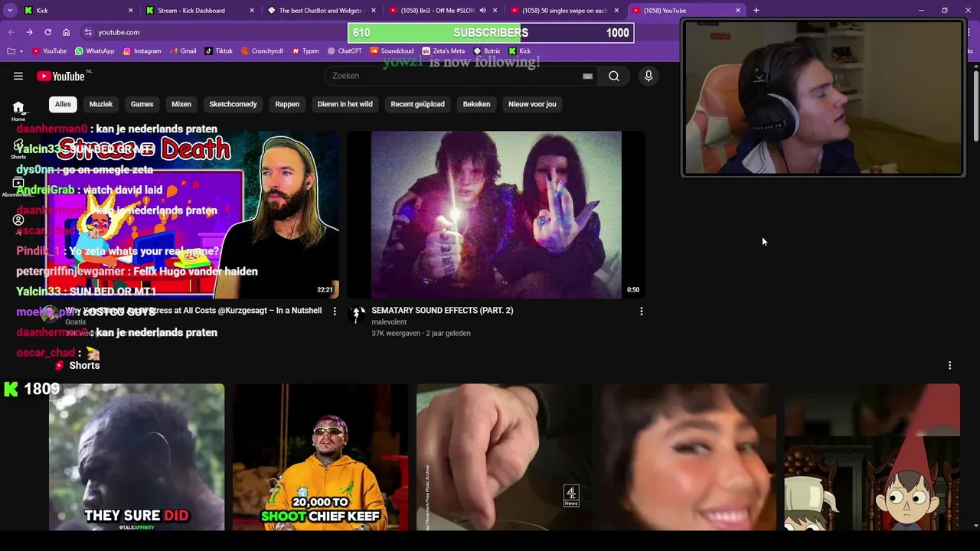Open the YouTube bookmark in bookmarks bar
This screenshot has height=551, width=980.
click(49, 51)
